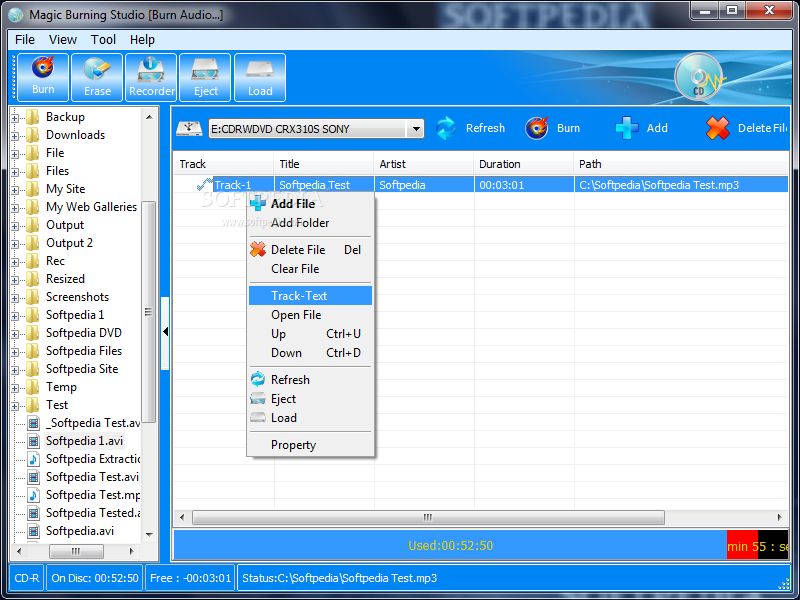Click the folder tree vertical scrollbar thumb
Viewport: 800px width, 600px height.
(x=148, y=312)
